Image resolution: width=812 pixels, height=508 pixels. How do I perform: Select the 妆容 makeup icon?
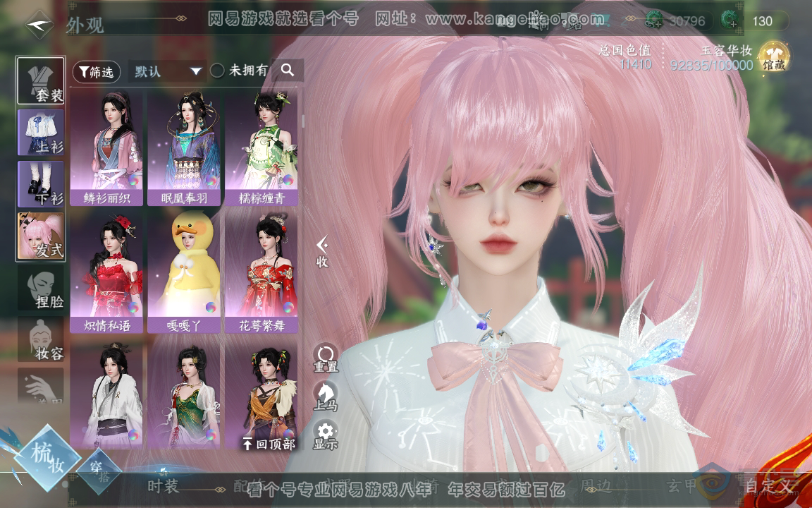tap(41, 339)
